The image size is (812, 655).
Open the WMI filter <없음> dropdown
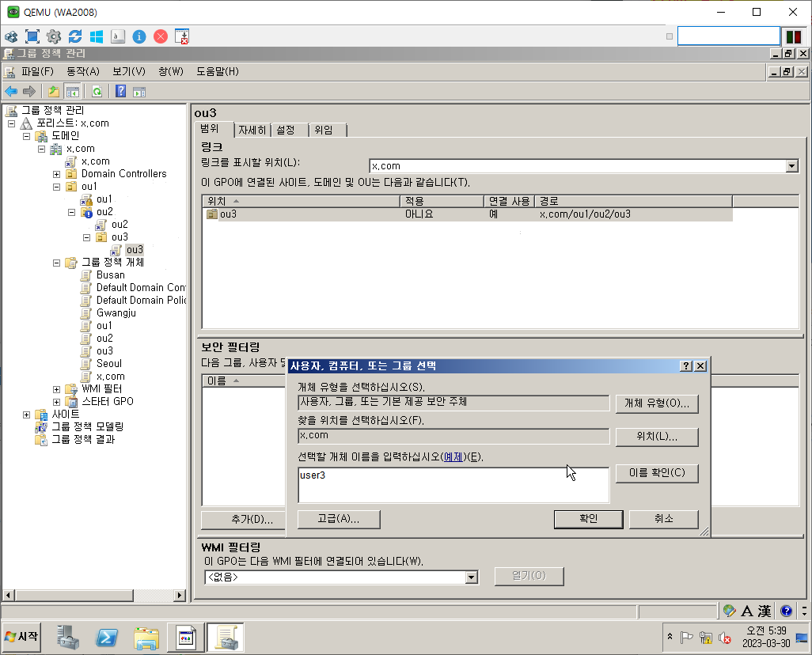click(x=471, y=577)
